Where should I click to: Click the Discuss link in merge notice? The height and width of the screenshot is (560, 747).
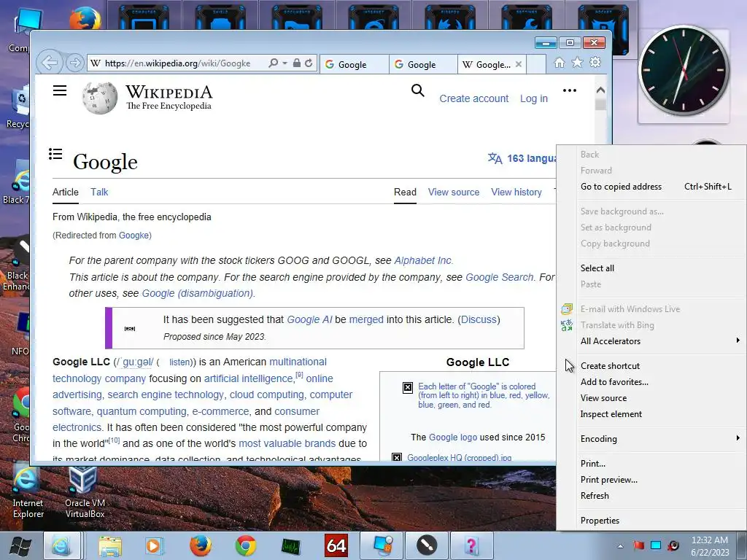(x=479, y=319)
